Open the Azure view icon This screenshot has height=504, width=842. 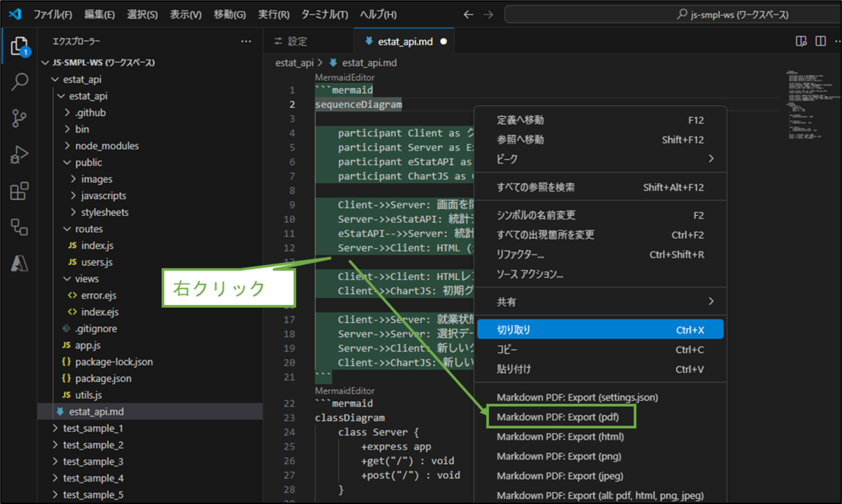[x=19, y=263]
